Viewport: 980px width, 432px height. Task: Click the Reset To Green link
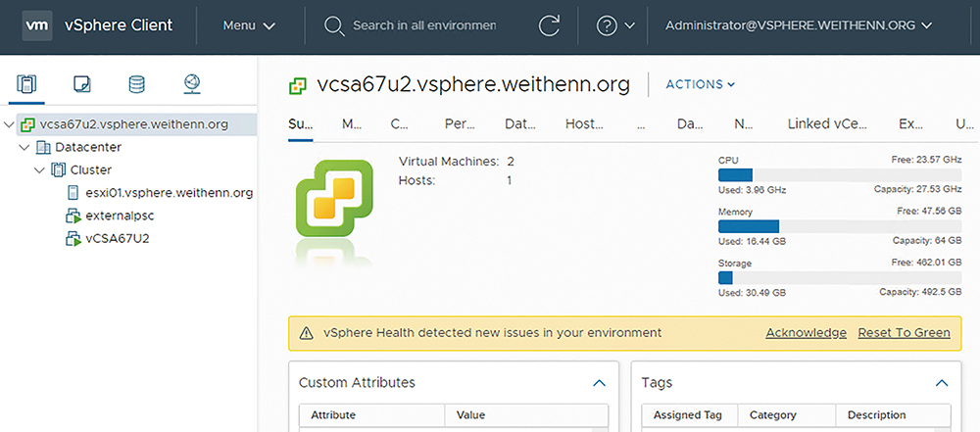(904, 333)
